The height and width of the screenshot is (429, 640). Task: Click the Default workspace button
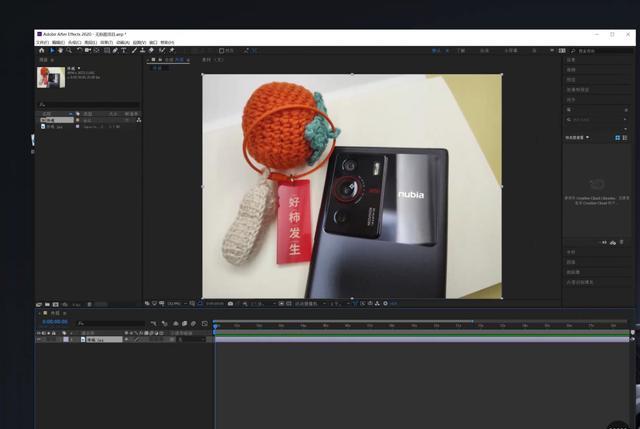click(x=436, y=50)
